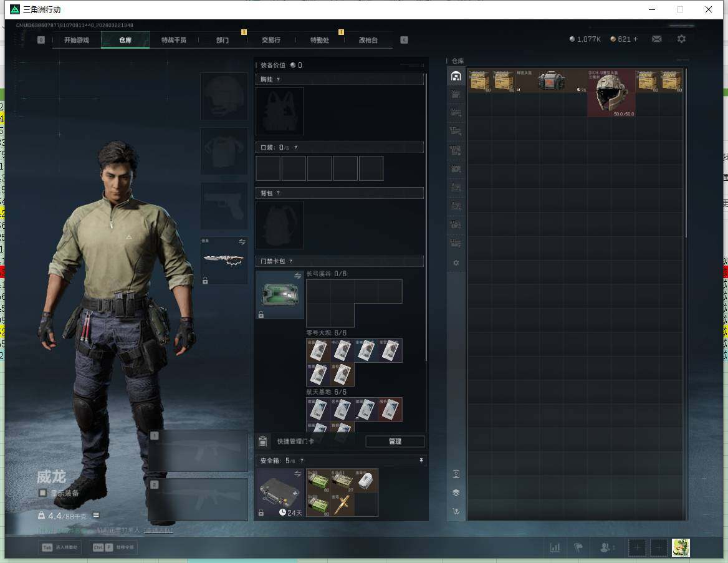Click the help icon beside 胸挂

pos(278,79)
